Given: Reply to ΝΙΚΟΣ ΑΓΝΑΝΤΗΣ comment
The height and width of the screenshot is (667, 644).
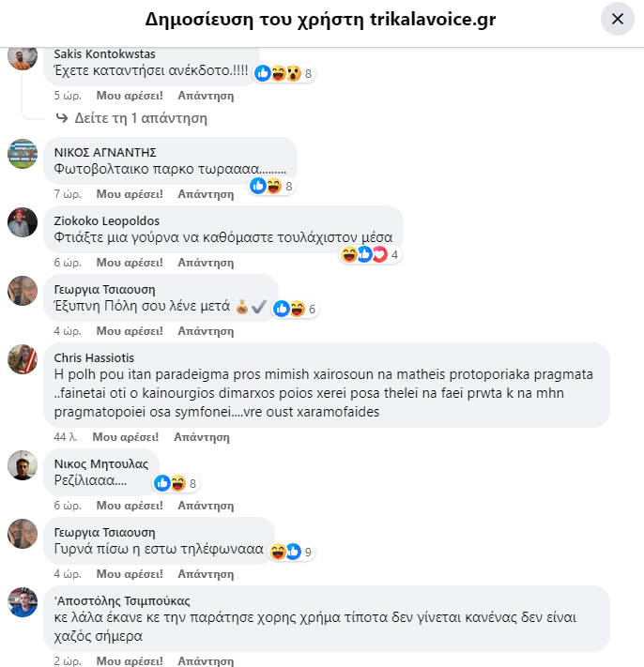Looking at the screenshot, I should click(206, 194).
